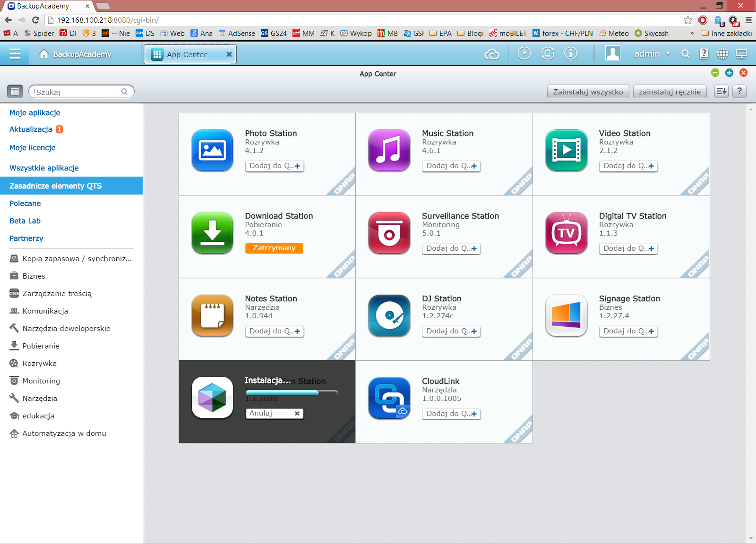The image size is (756, 544).
Task: Open the Digital TV Station app icon
Action: coord(566,233)
